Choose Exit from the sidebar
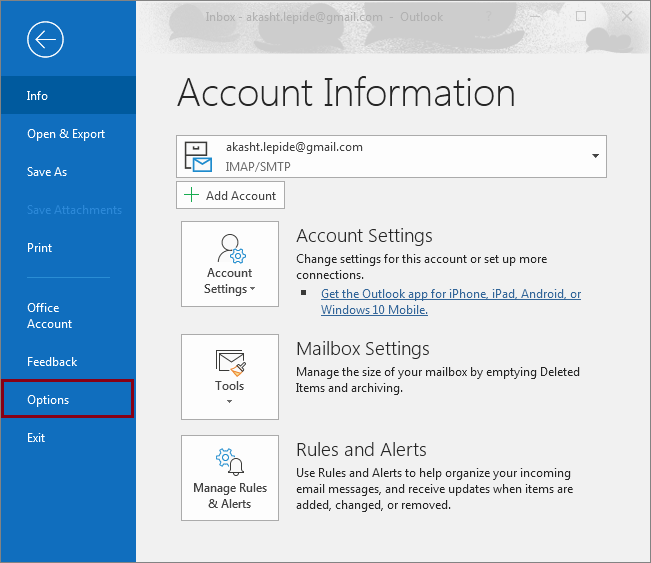This screenshot has width=651, height=563. coord(68,438)
